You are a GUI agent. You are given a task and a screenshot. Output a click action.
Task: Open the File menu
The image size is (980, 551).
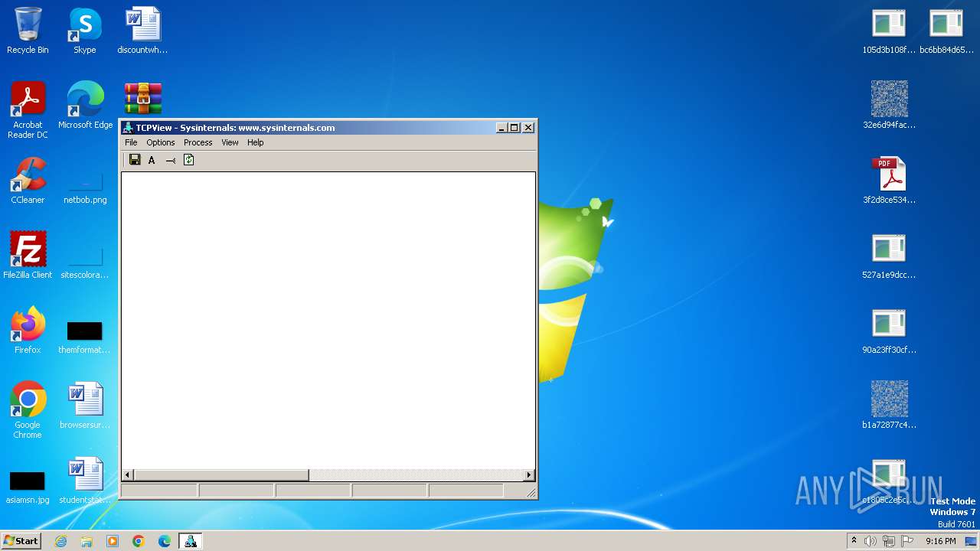click(x=131, y=142)
